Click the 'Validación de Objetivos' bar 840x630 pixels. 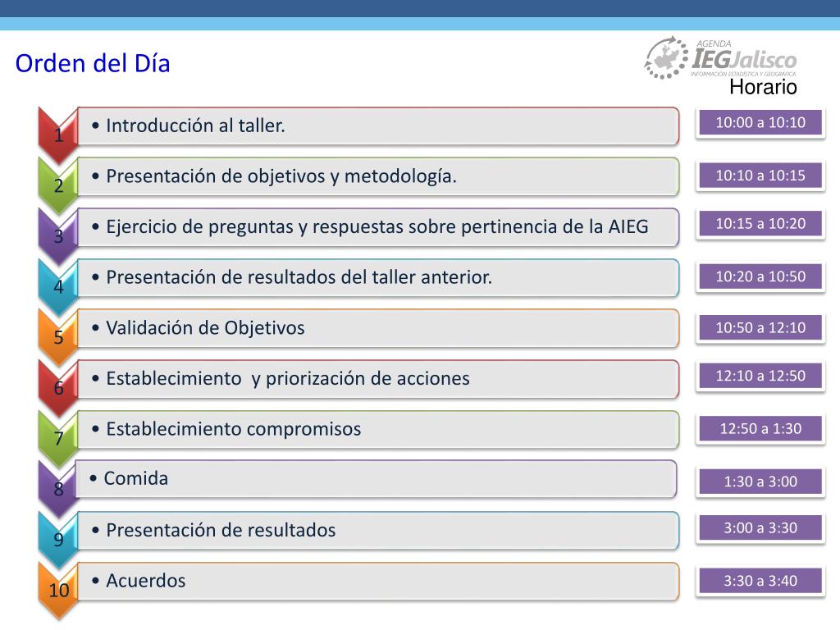coord(378,328)
